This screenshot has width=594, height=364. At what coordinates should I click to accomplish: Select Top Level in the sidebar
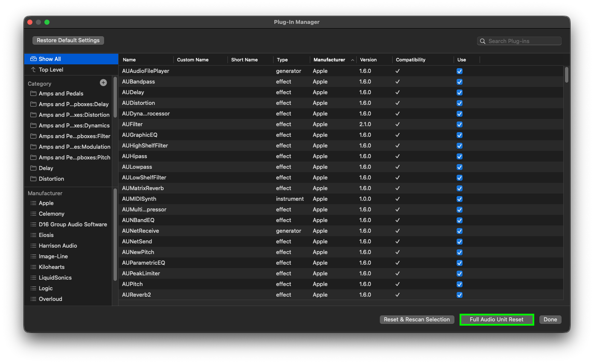click(x=71, y=69)
